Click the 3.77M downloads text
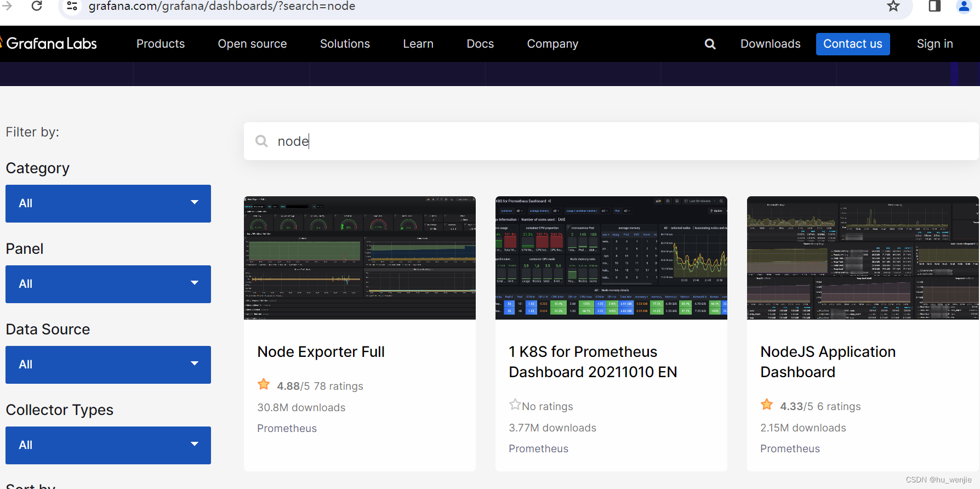The height and width of the screenshot is (489, 980). (552, 428)
